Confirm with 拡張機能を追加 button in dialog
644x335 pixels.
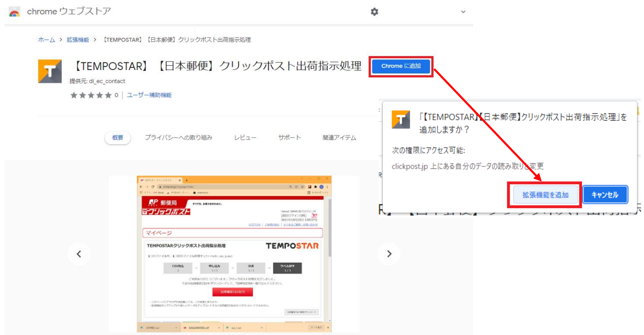(545, 195)
